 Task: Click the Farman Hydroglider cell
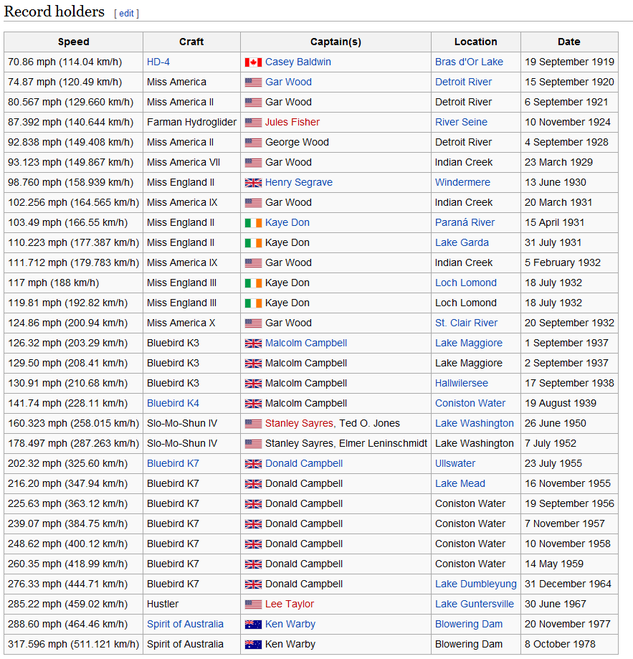tap(192, 122)
